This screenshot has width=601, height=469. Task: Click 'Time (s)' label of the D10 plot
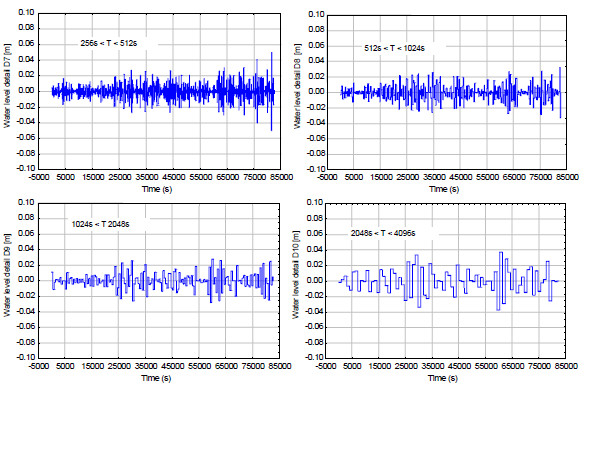[x=443, y=378]
